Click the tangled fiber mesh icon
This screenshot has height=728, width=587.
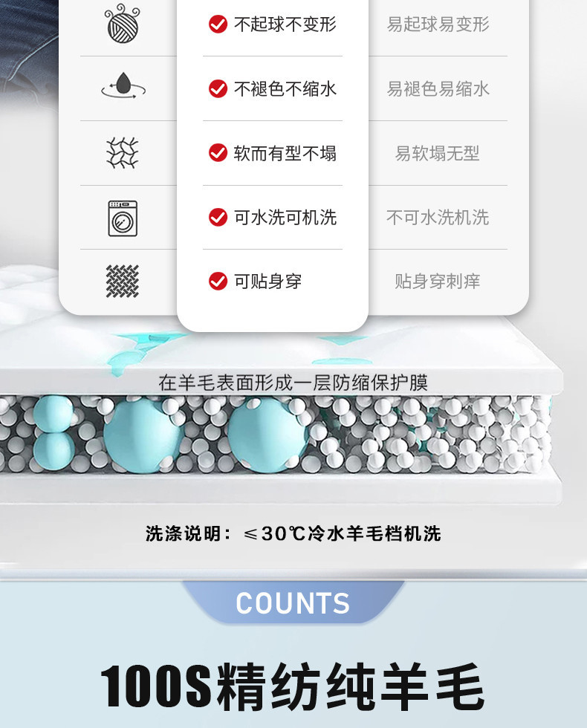(123, 153)
